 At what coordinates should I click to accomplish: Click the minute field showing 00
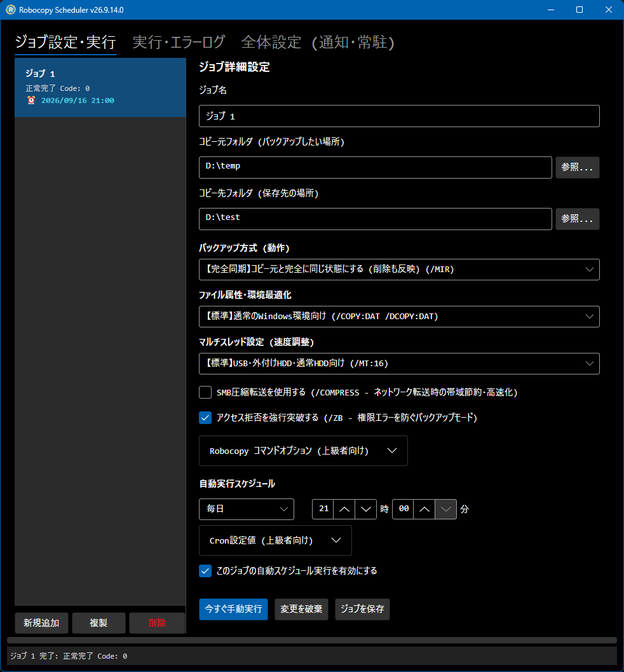403,509
